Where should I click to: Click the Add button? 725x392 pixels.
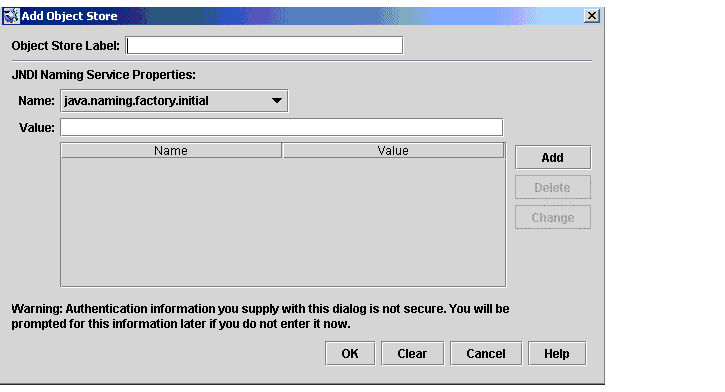(x=553, y=158)
